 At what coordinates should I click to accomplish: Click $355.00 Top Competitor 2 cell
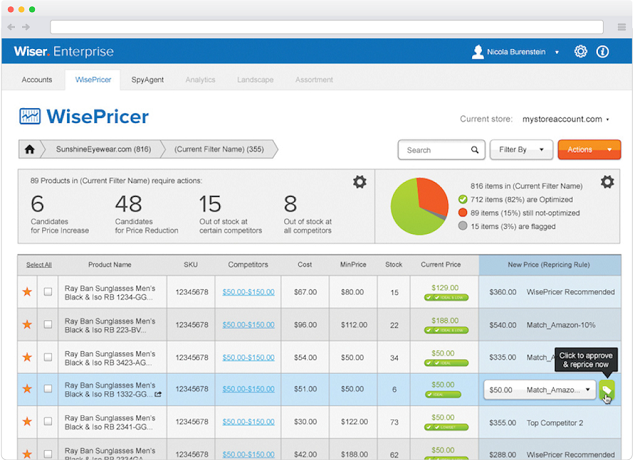pos(550,422)
